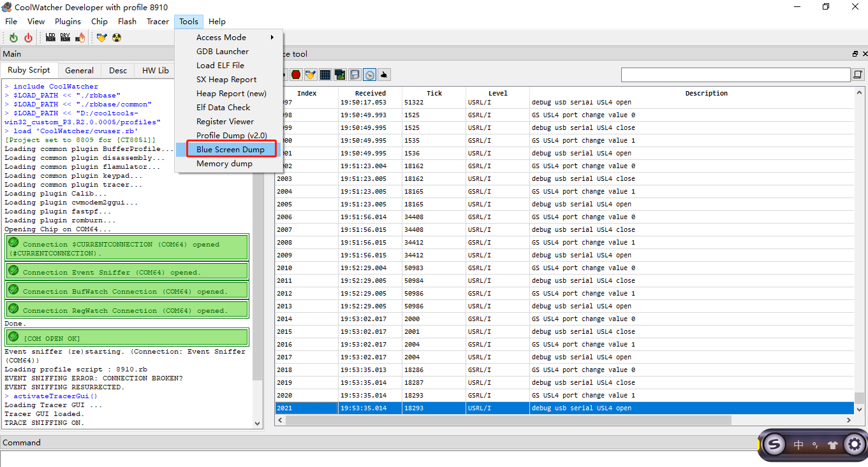Open the View menu
The width and height of the screenshot is (868, 467).
36,21
